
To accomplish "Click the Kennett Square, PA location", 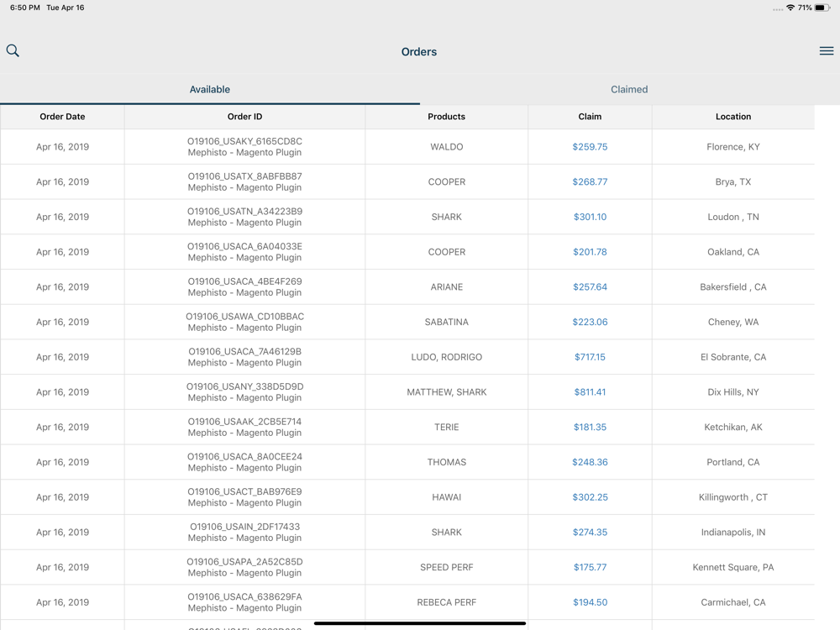I will click(733, 567).
